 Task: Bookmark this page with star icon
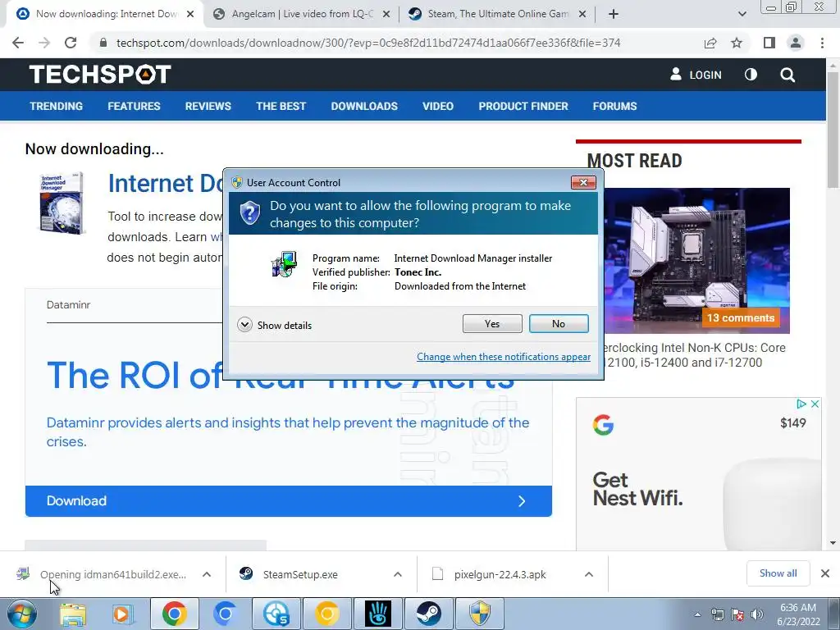[x=737, y=43]
